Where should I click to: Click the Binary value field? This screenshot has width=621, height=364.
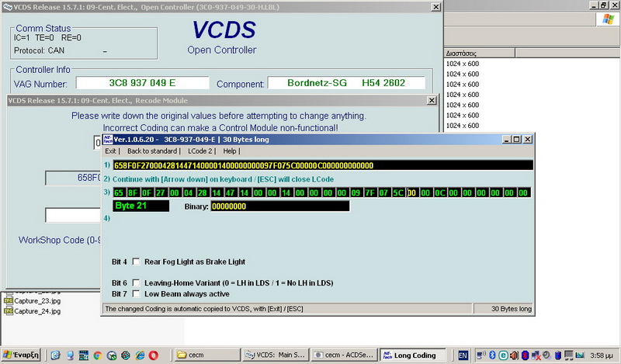[x=280, y=206]
